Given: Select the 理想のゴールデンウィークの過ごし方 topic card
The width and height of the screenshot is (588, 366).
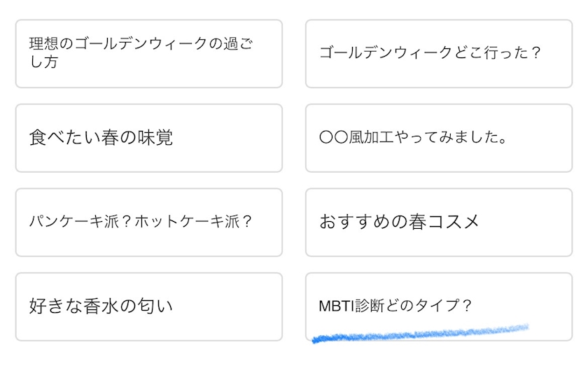Looking at the screenshot, I should 148,53.
